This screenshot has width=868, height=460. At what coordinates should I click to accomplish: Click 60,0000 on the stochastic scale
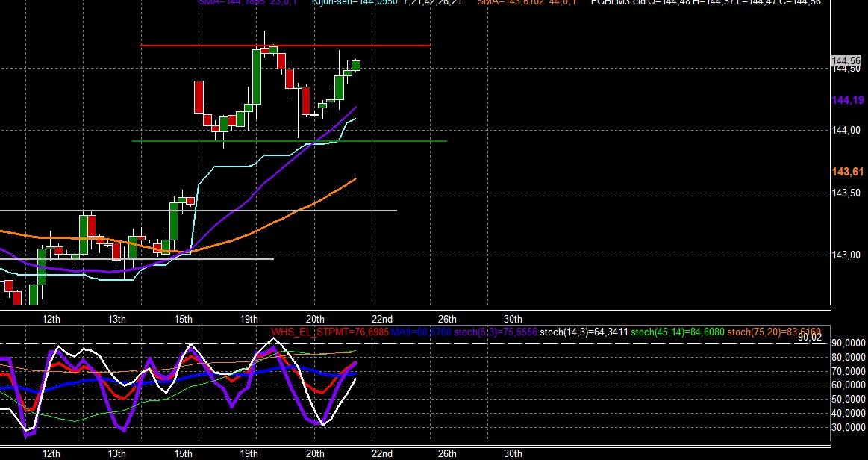pos(849,385)
